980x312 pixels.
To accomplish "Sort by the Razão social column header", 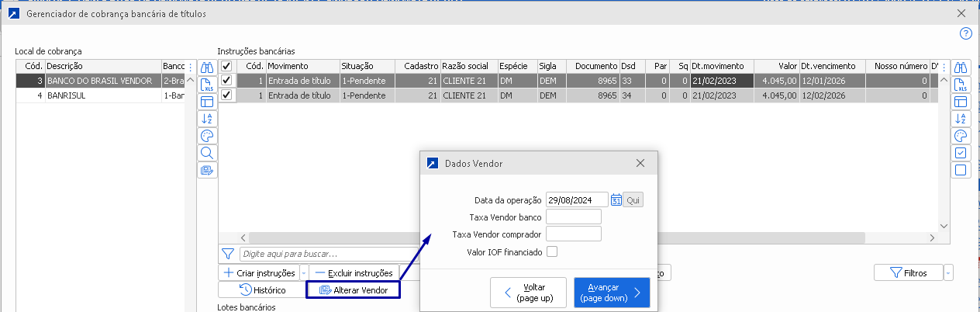I will pyautogui.click(x=469, y=67).
